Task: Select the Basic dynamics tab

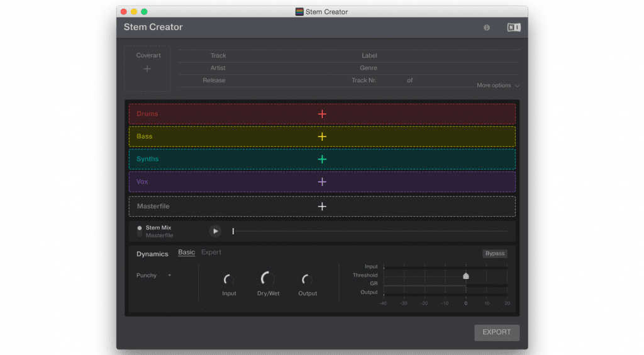Action: (186, 253)
